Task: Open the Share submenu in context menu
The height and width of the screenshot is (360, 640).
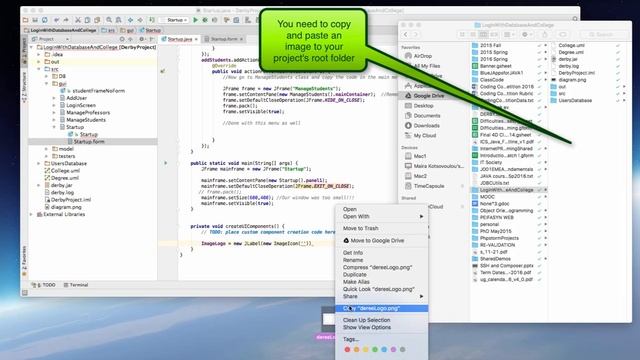Action: click(382, 297)
